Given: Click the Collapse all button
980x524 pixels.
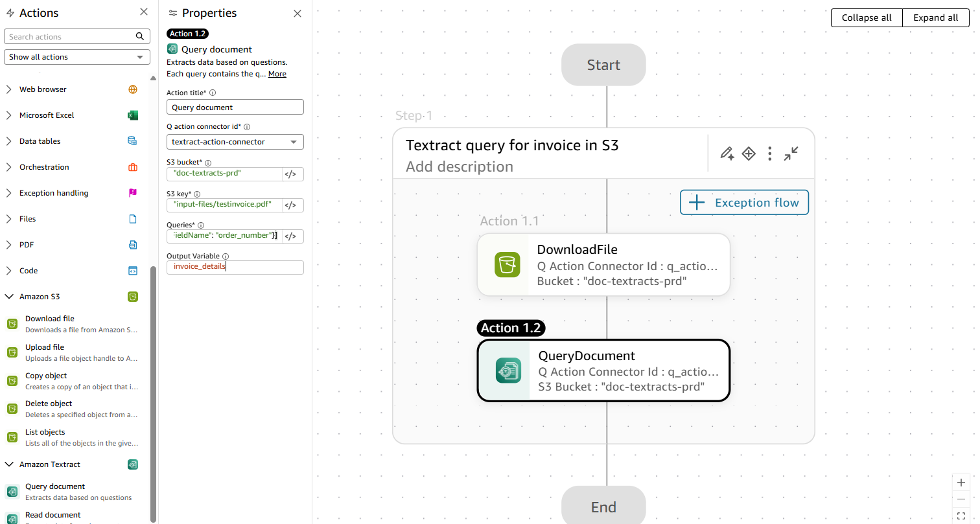Looking at the screenshot, I should click(x=867, y=18).
